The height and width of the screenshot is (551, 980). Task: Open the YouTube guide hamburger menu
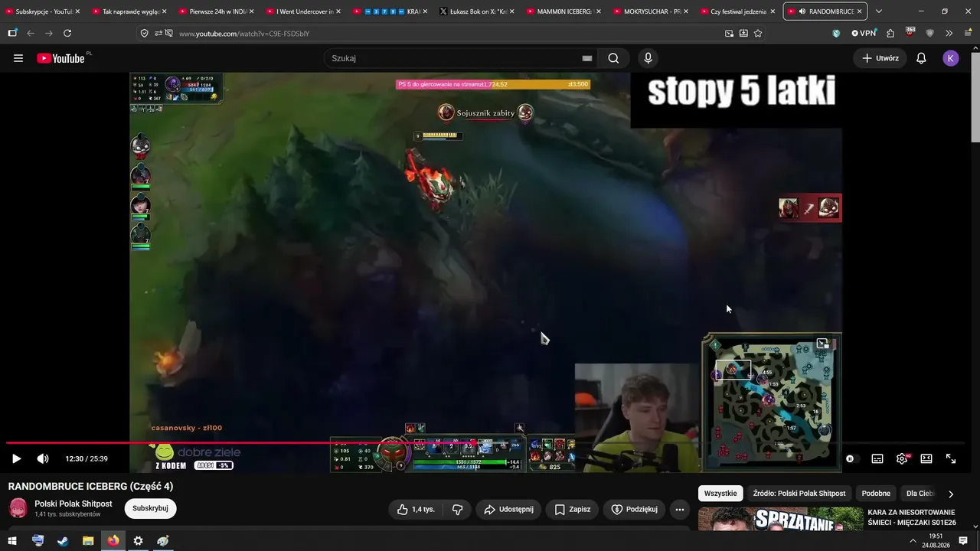18,58
